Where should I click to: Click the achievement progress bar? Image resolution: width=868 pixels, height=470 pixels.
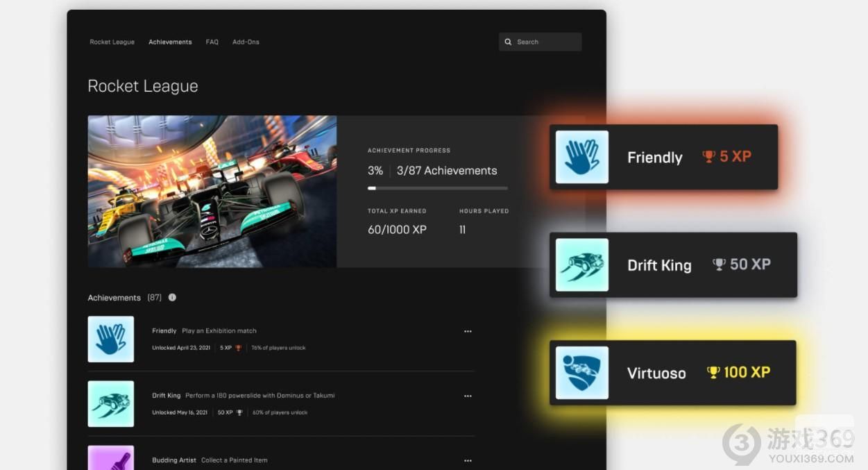(438, 188)
